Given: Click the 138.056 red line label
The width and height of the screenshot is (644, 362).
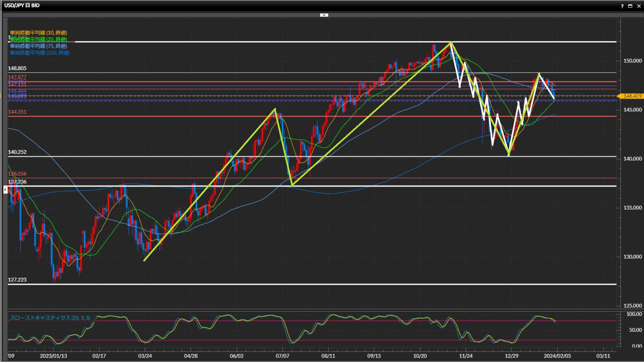Looking at the screenshot, I should click(x=17, y=174).
